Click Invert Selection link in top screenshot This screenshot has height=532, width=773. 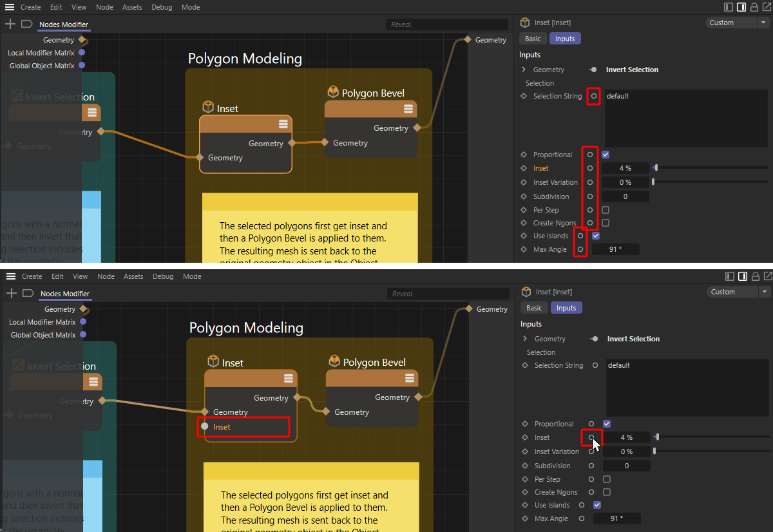point(632,70)
